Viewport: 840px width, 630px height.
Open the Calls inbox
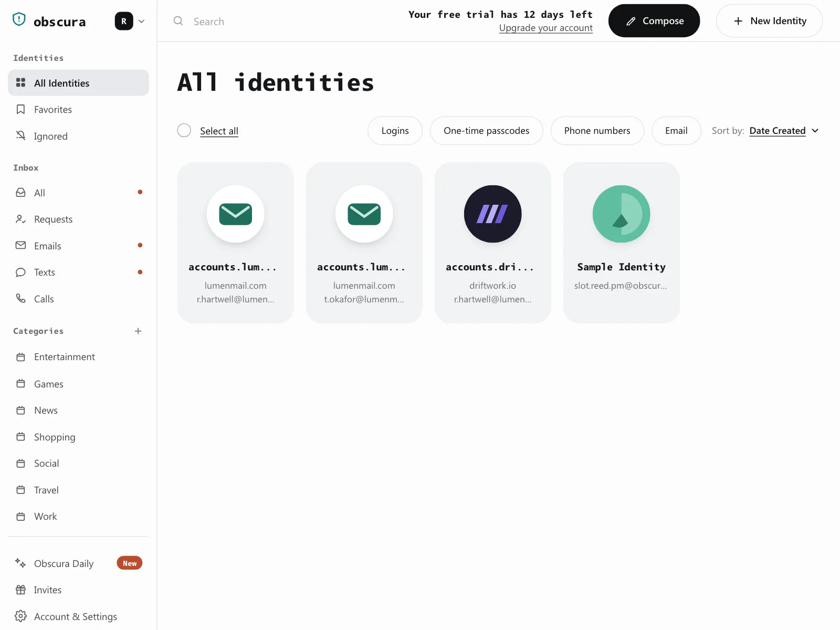(78, 299)
